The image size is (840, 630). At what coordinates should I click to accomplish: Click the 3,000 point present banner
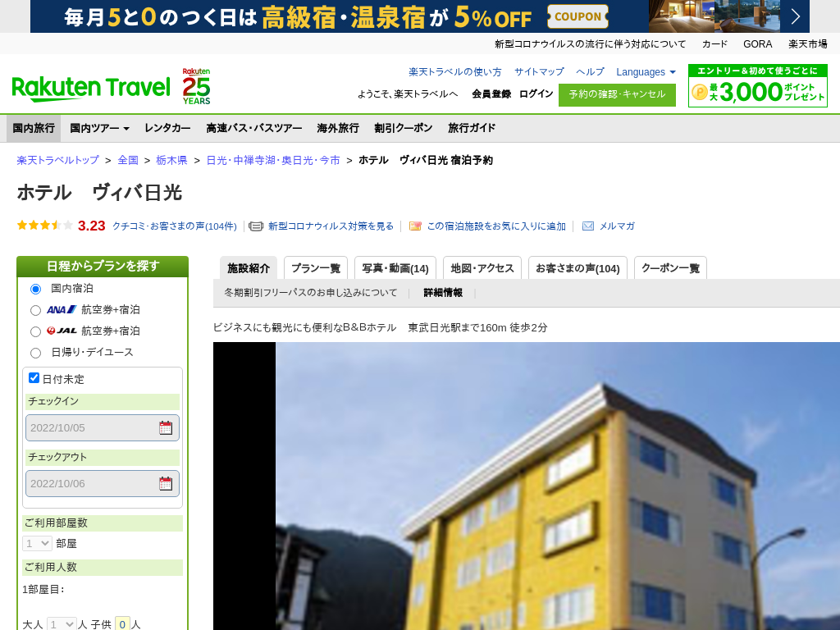pyautogui.click(x=757, y=85)
